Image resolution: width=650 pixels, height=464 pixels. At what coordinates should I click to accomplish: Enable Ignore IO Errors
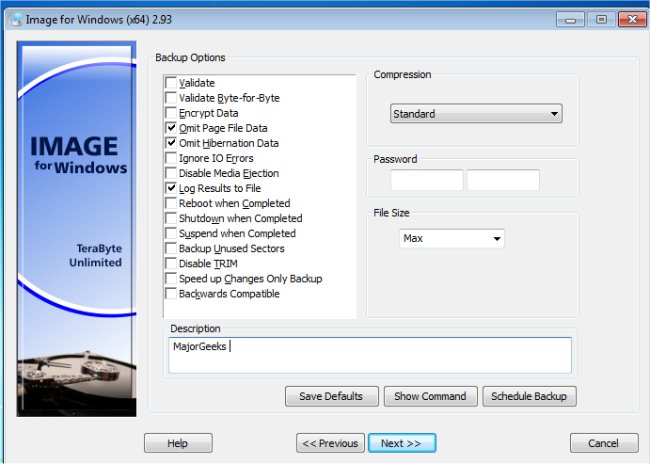point(171,158)
